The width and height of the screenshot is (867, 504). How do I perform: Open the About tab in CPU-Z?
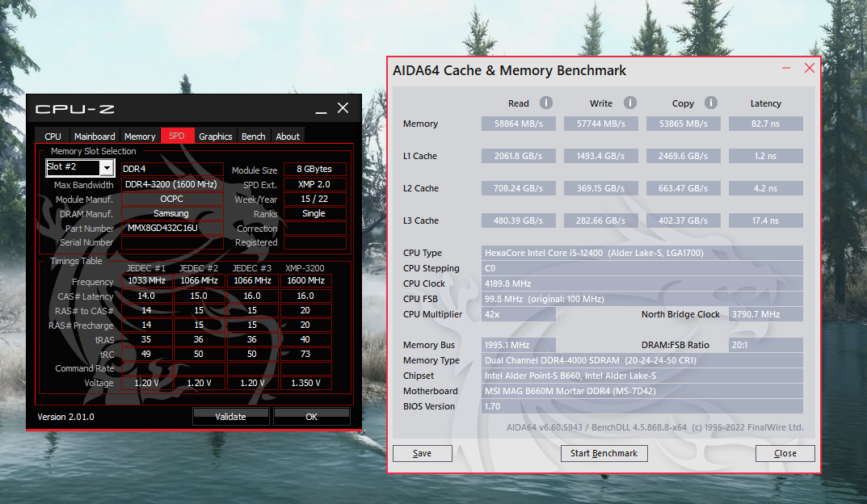coord(288,136)
